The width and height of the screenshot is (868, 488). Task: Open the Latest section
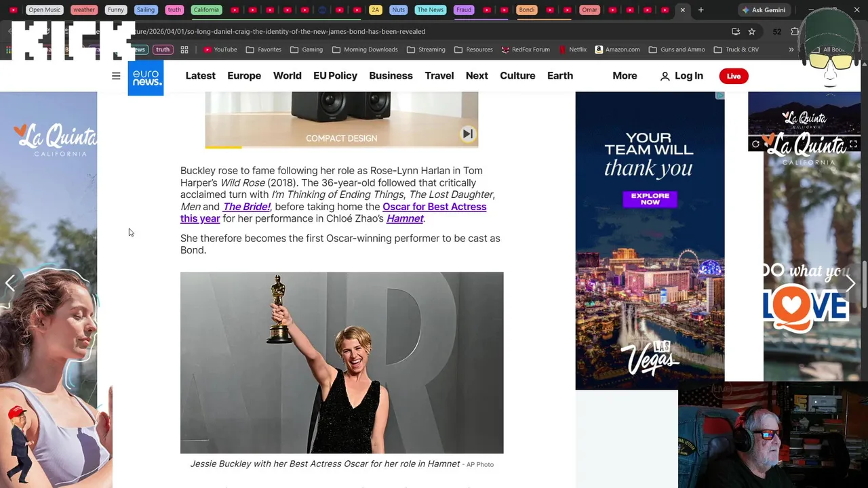point(201,76)
